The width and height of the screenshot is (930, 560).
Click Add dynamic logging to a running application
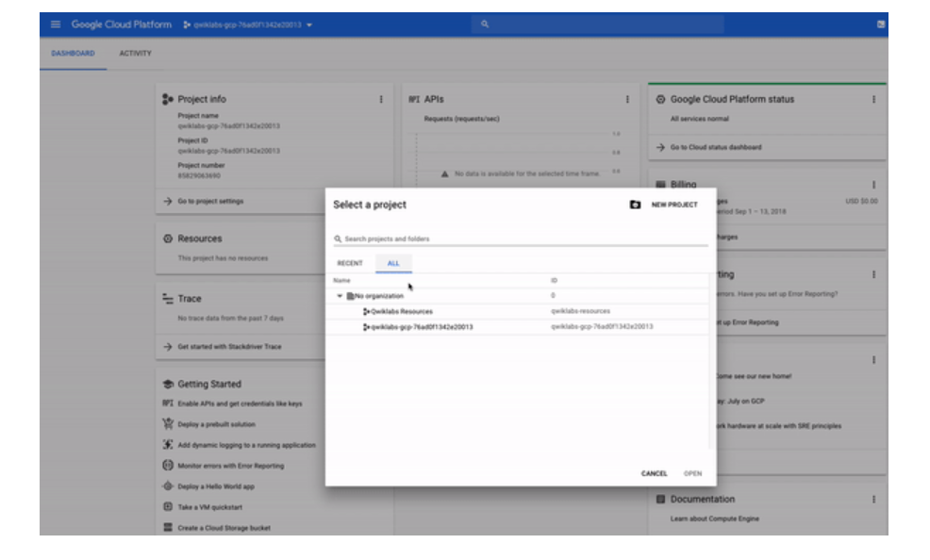click(247, 445)
